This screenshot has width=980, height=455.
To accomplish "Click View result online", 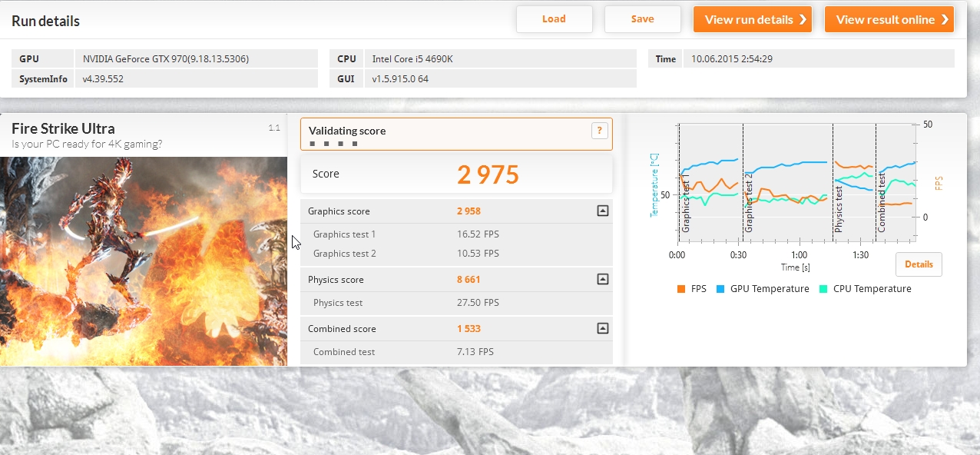I will [x=889, y=19].
